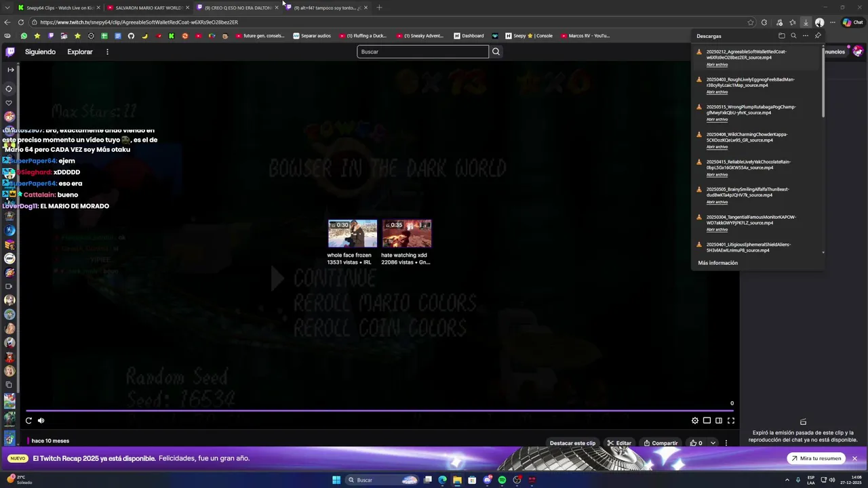Click the downloads panel scrollbar
This screenshot has width=868, height=488.
(x=823, y=81)
